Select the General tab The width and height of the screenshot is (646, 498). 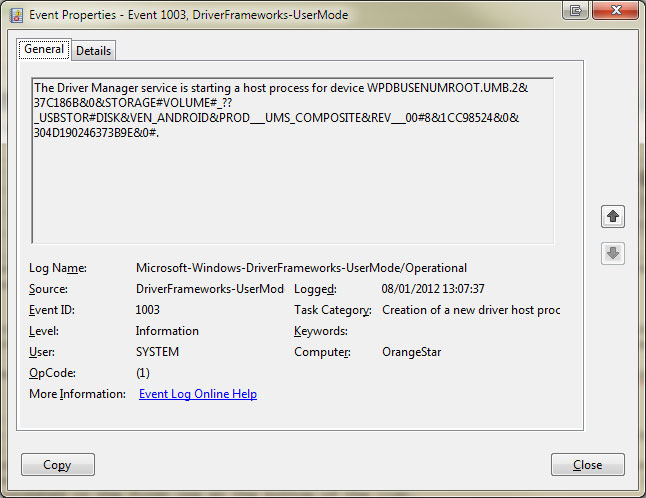[44, 49]
